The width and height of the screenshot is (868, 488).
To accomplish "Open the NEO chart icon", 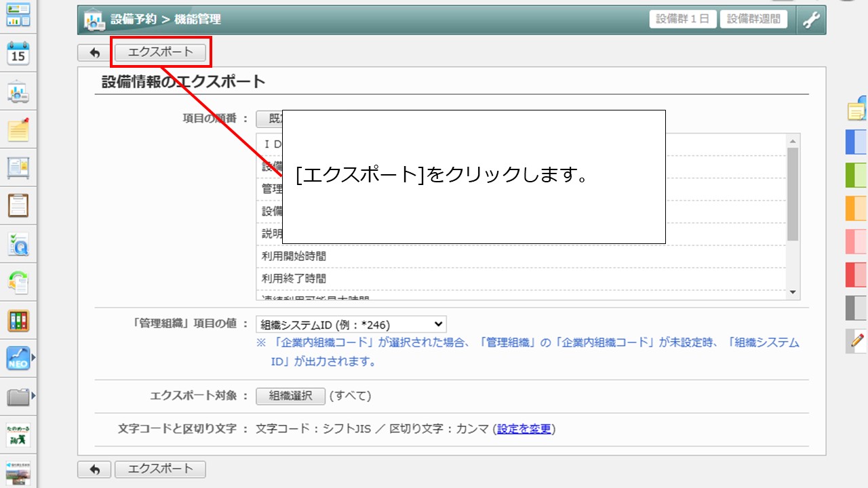I will pyautogui.click(x=18, y=359).
